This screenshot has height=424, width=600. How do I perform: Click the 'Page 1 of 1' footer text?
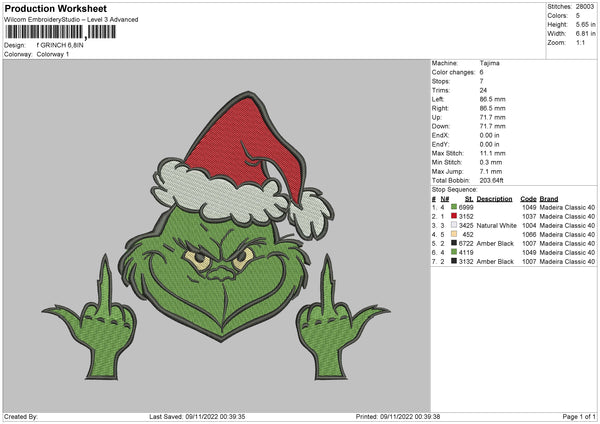(579, 416)
